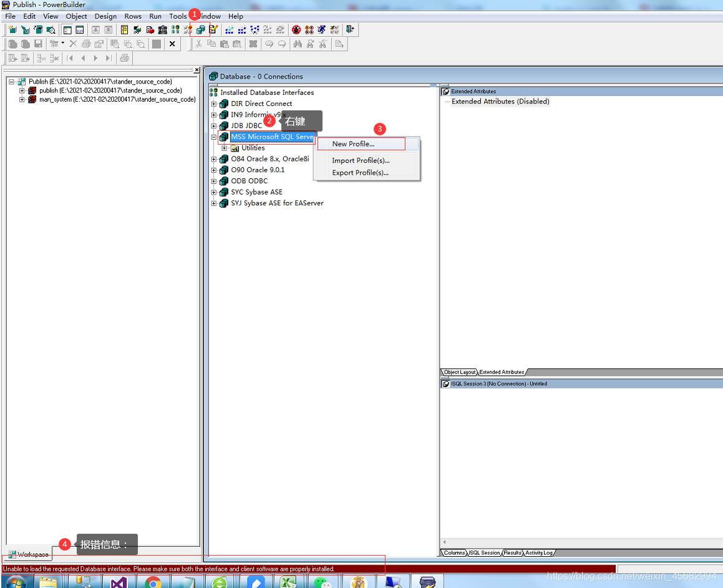723x588 pixels.
Task: Open the Database painter from the toolbar
Action: pos(200,29)
